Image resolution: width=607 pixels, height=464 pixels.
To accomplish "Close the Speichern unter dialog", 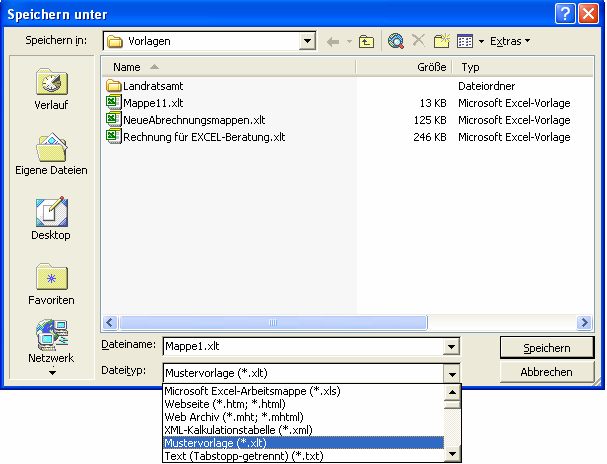I will click(x=588, y=14).
